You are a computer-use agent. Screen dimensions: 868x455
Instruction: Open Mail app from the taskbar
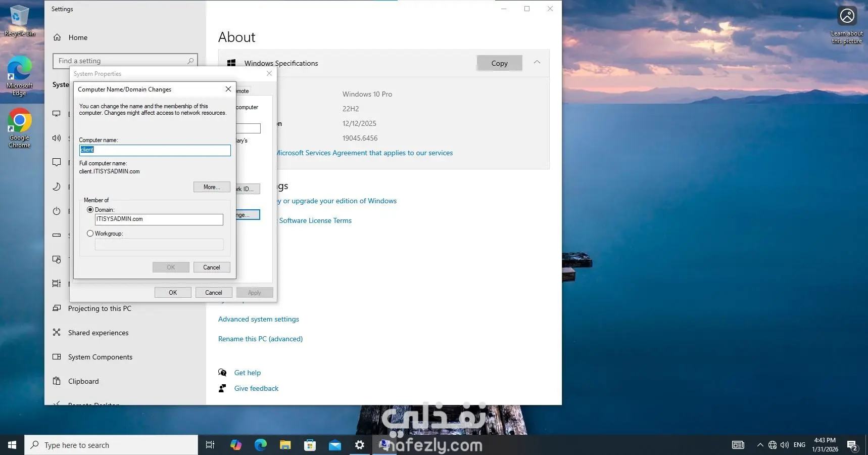[335, 445]
